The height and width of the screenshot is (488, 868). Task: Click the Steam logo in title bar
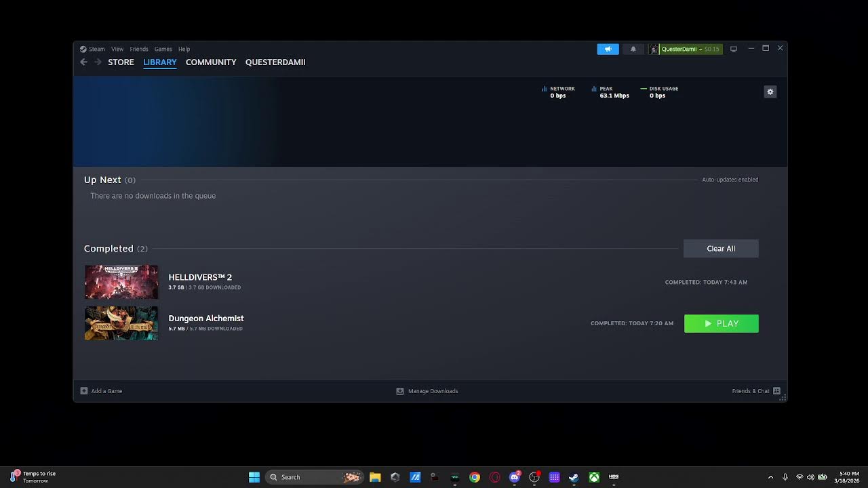click(83, 49)
